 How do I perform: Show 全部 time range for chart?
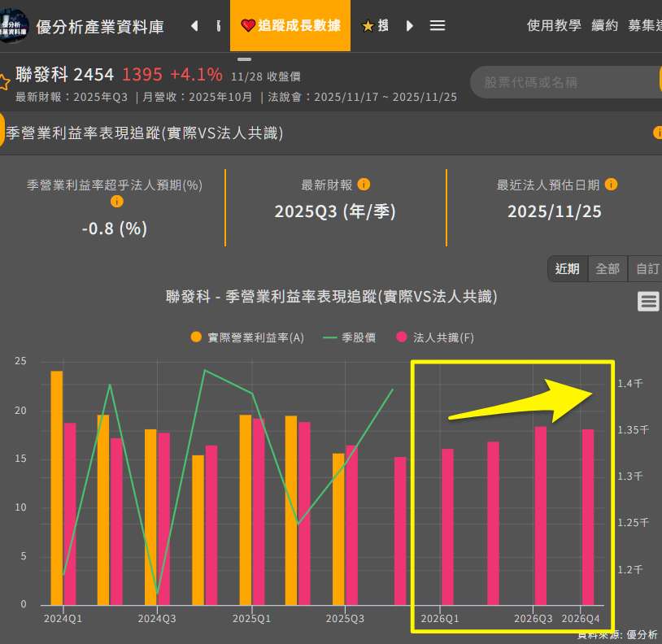click(x=608, y=269)
